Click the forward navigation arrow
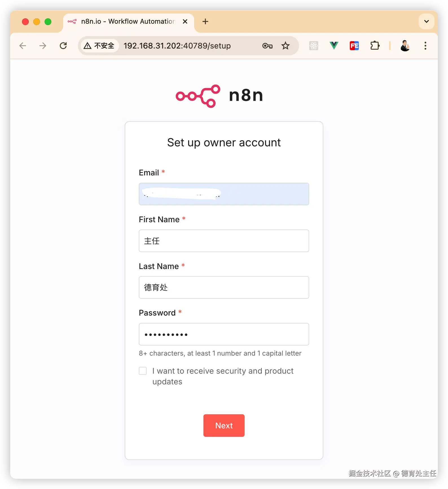448x489 pixels. [x=43, y=46]
